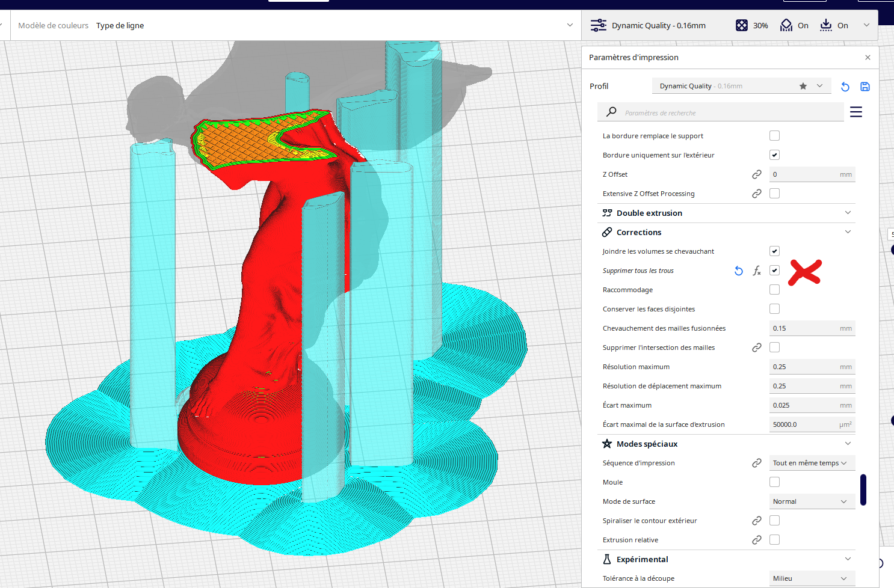Toggle the Raccommodage checkbox

click(774, 290)
